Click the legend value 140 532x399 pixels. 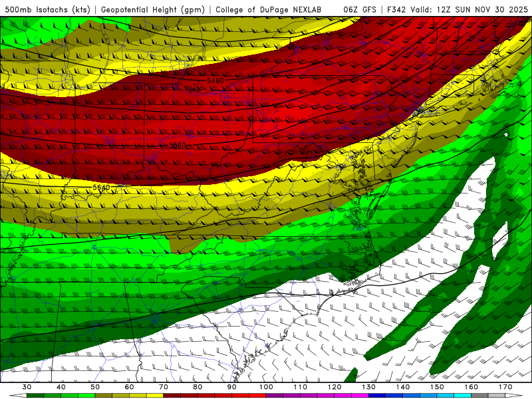click(403, 387)
